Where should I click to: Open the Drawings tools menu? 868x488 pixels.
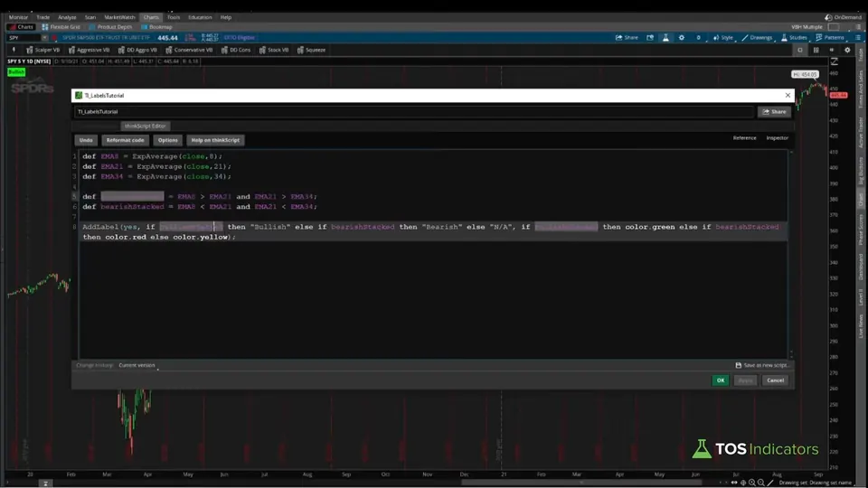(x=757, y=38)
